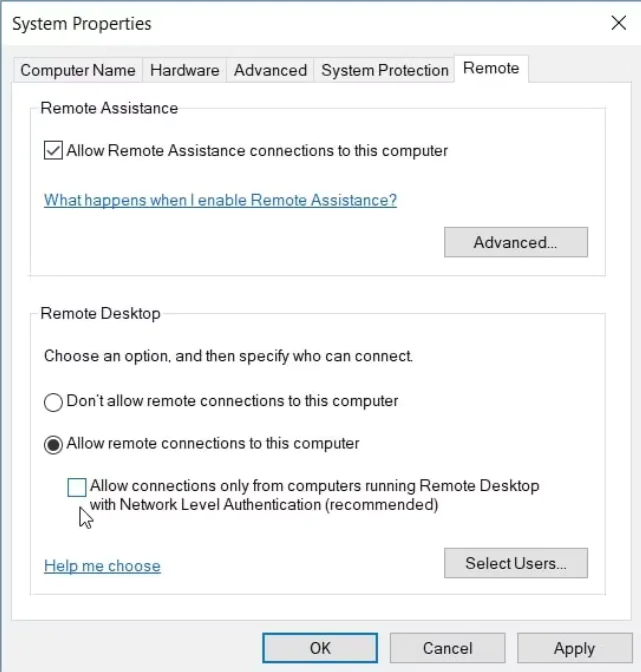Open 'What happens when I enable Remote Assistance?' link

[220, 200]
